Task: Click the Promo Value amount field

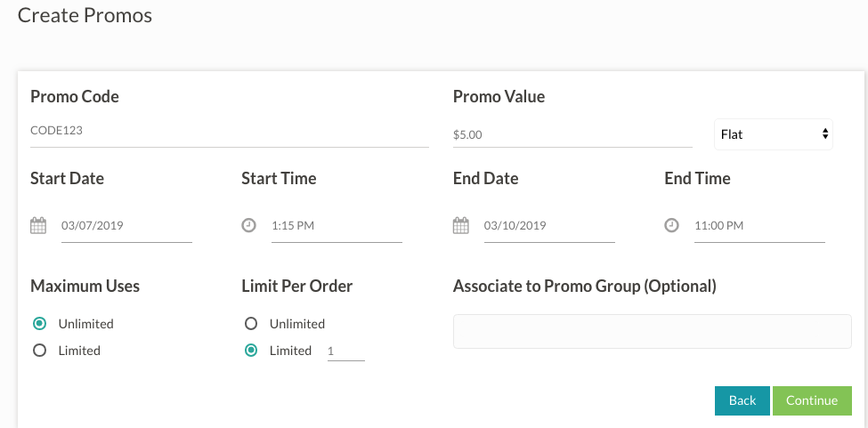Action: tap(572, 135)
